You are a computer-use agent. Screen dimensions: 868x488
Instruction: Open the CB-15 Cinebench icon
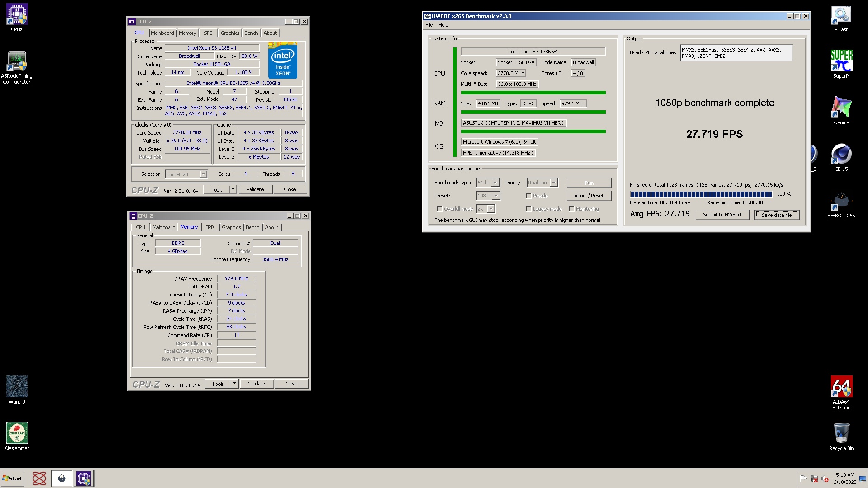point(841,157)
